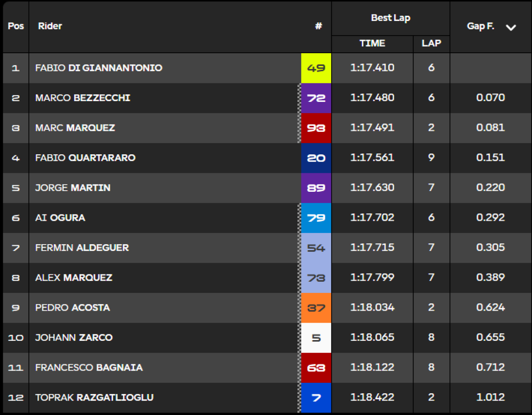Click the LAP column header
The height and width of the screenshot is (415, 532).
[431, 44]
